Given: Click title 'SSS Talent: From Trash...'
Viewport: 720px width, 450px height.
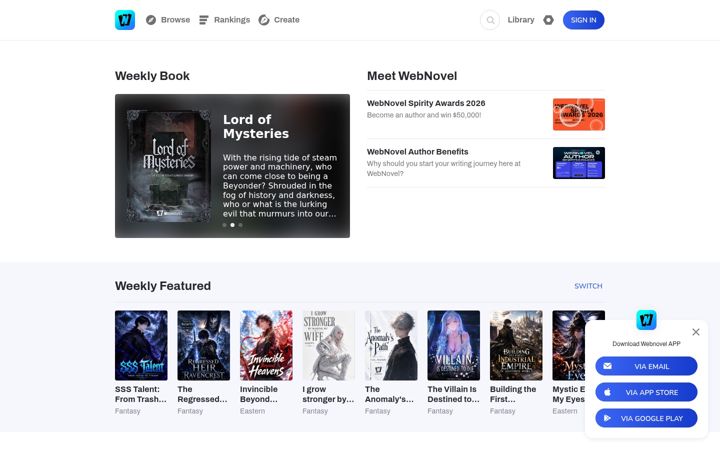Looking at the screenshot, I should [x=141, y=394].
